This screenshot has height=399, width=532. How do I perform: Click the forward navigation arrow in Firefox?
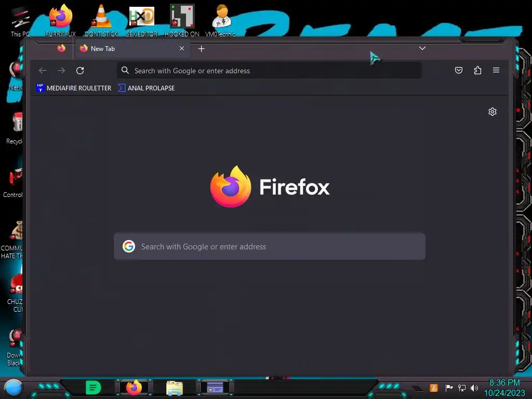(61, 71)
